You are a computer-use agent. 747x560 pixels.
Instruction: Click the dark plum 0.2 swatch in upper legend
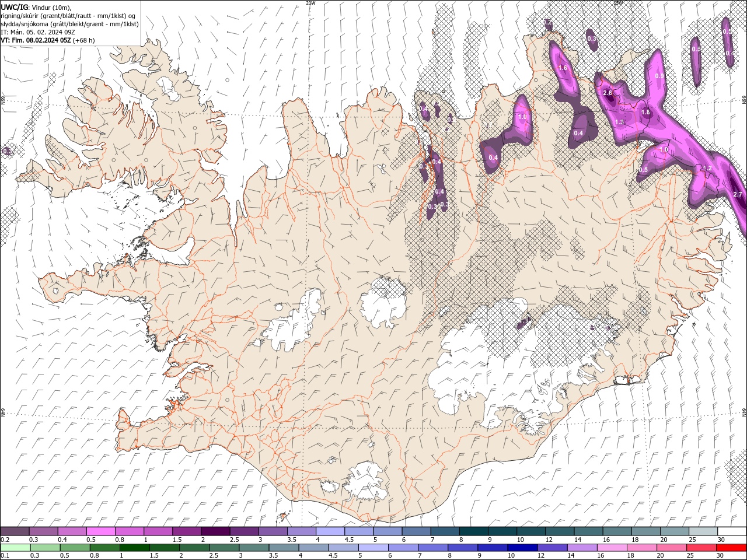click(15, 531)
